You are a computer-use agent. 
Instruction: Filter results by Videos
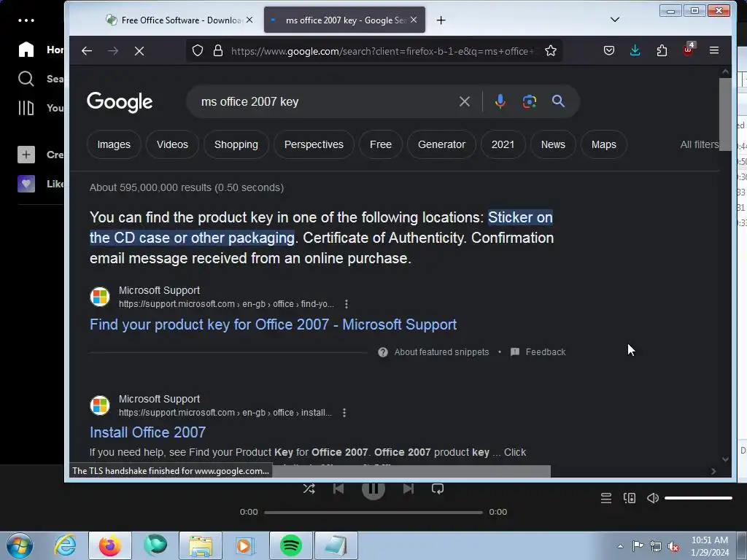click(172, 144)
